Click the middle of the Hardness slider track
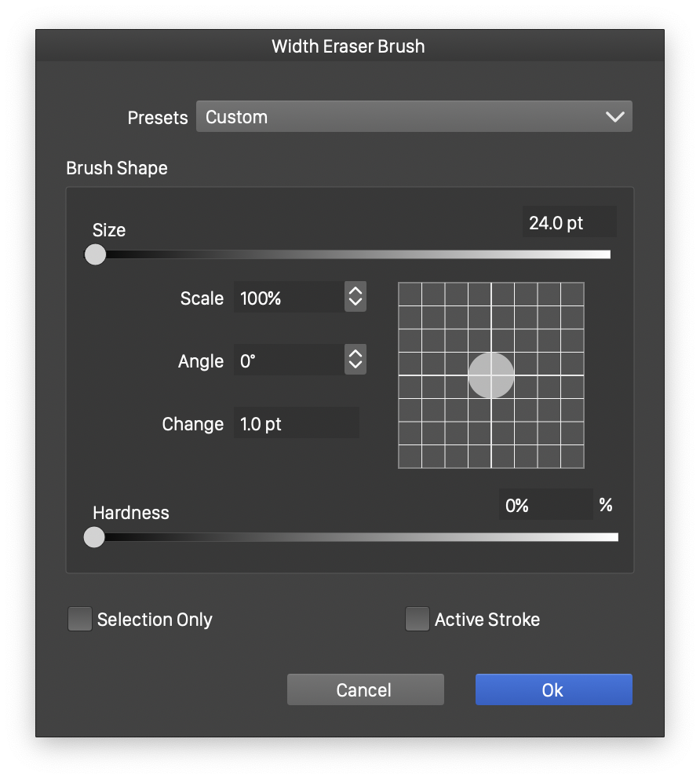Viewport: 700px width, 779px height. coord(356,537)
